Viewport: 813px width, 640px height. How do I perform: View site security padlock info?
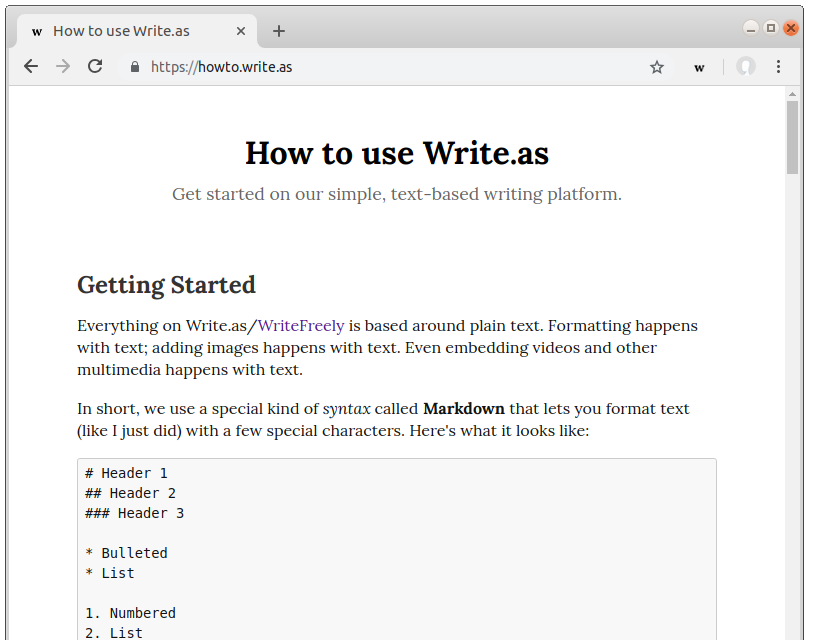pos(135,67)
